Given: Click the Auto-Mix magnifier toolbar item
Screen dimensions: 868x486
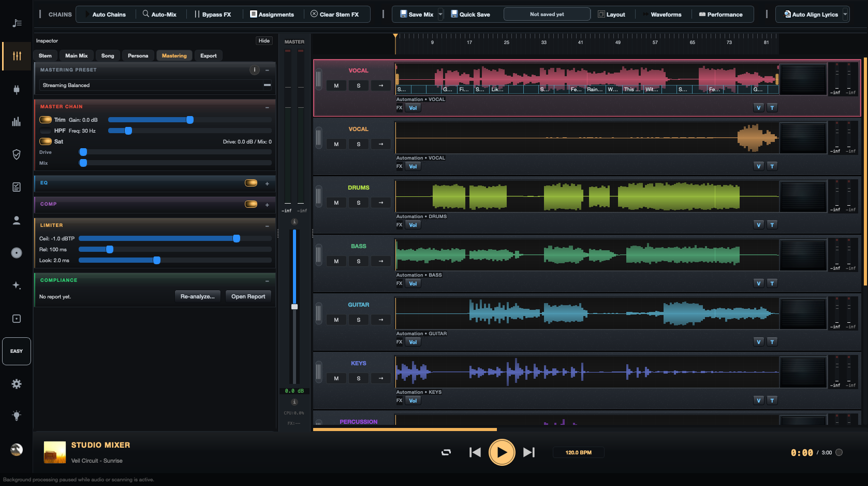Looking at the screenshot, I should pyautogui.click(x=159, y=14).
